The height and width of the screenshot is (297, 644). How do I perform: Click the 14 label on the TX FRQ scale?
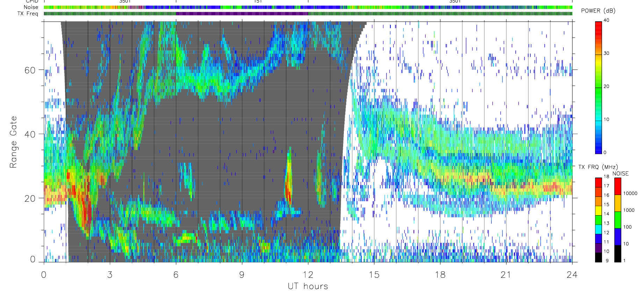point(606,214)
